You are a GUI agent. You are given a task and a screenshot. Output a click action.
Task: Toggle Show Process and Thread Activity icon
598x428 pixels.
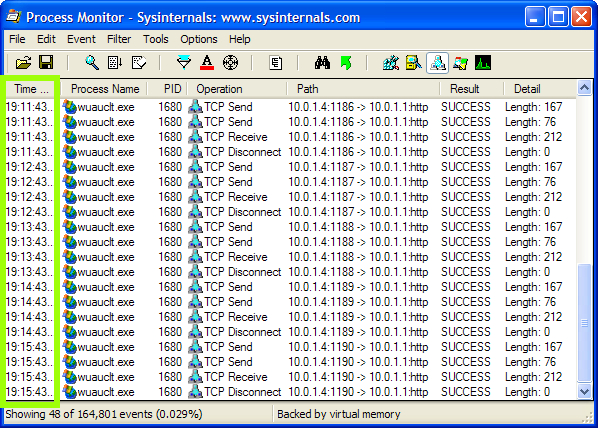tap(460, 63)
